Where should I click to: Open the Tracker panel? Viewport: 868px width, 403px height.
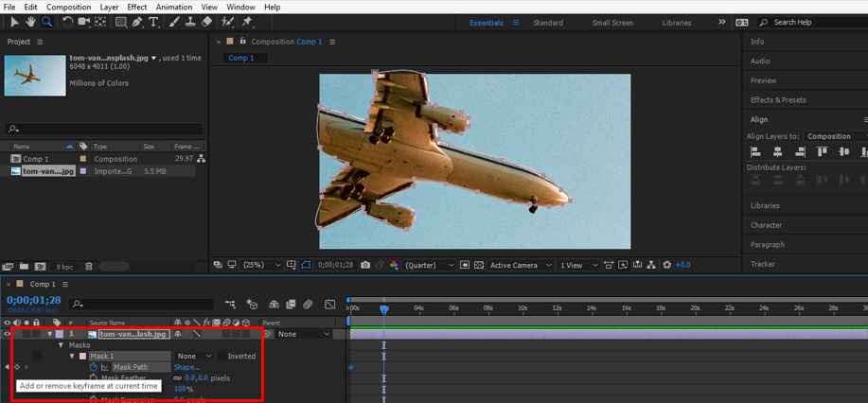pyautogui.click(x=762, y=264)
